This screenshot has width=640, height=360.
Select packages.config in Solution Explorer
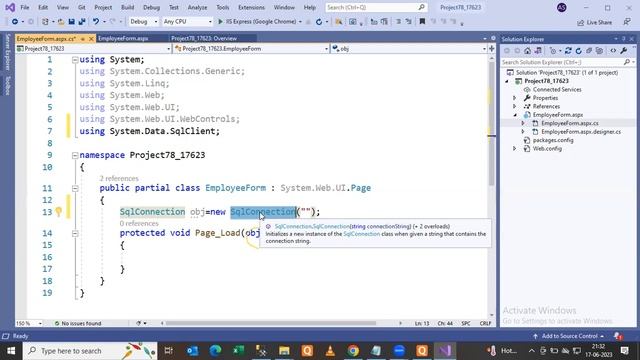[553, 140]
